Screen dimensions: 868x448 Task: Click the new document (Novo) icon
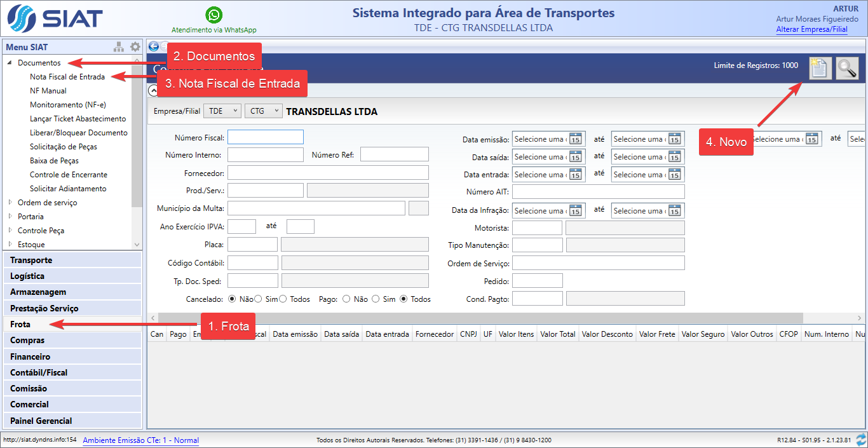point(820,68)
